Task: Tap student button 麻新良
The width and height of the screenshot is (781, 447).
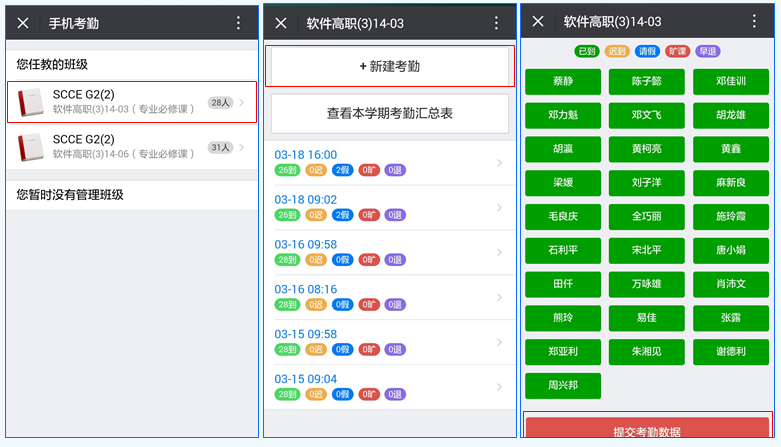Action: pyautogui.click(x=731, y=183)
